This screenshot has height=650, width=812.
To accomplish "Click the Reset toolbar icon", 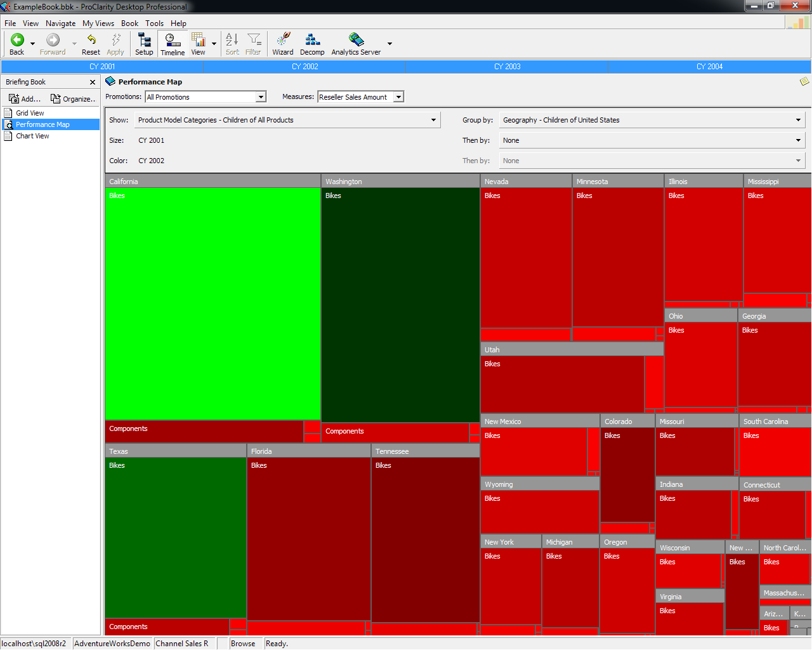I will (x=91, y=41).
